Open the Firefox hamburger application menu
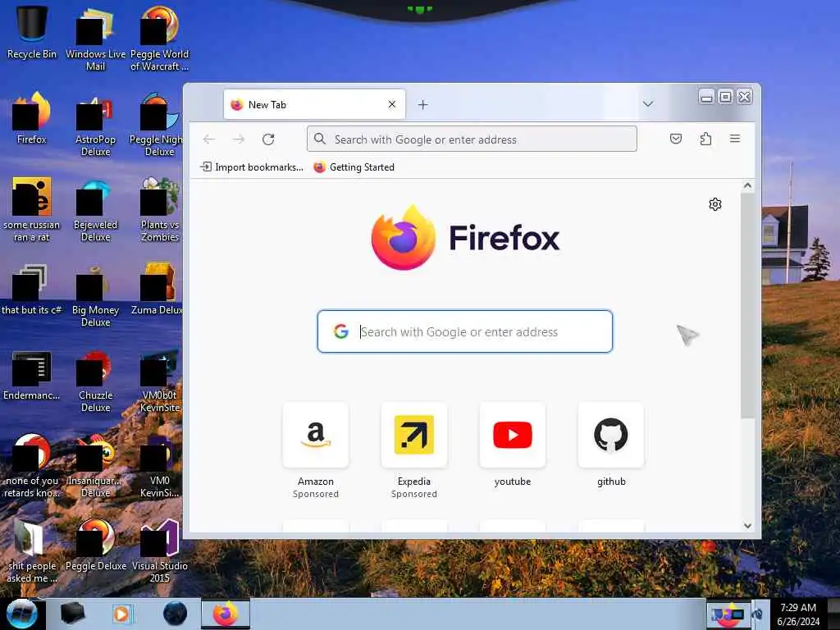This screenshot has height=630, width=840. point(735,139)
